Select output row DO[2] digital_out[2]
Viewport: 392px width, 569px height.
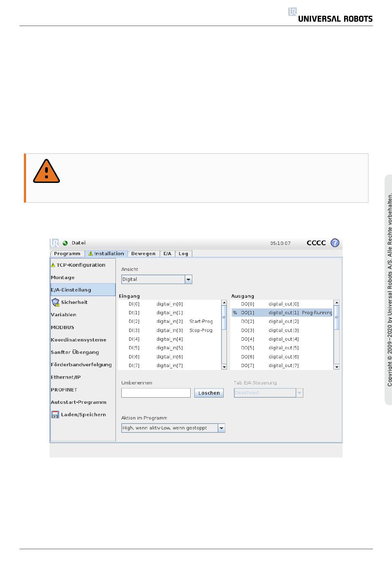coord(282,321)
